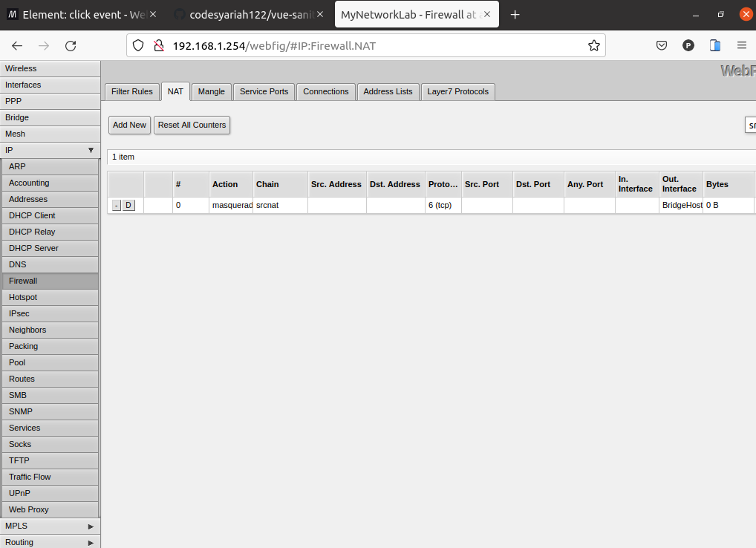The width and height of the screenshot is (756, 548).
Task: Collapse the IP menu arrow
Action: (91, 151)
